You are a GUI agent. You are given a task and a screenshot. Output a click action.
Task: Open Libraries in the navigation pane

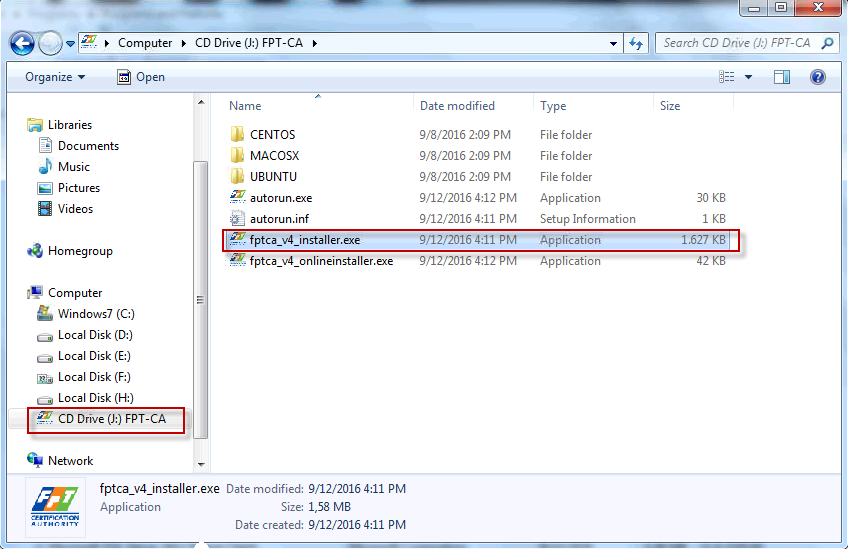(70, 125)
